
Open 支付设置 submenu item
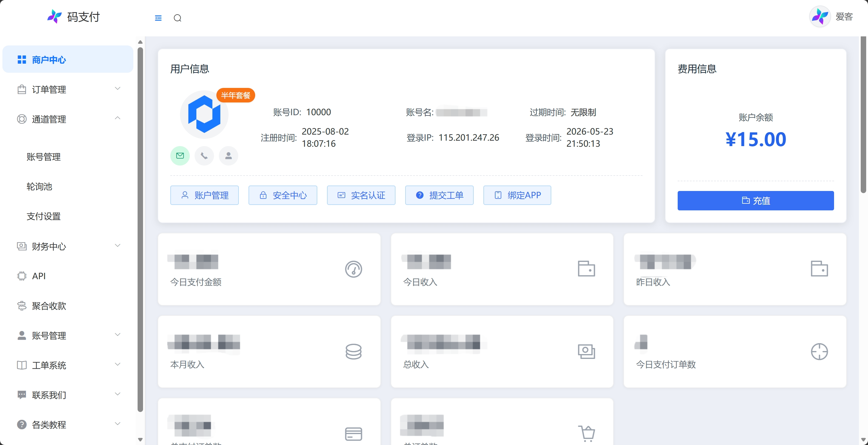click(43, 216)
